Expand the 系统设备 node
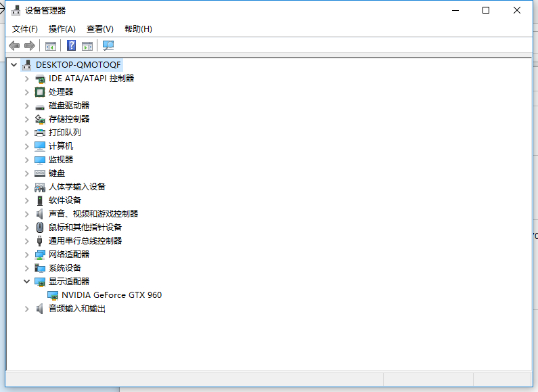Screen dimensions: 538x392 click(27, 268)
